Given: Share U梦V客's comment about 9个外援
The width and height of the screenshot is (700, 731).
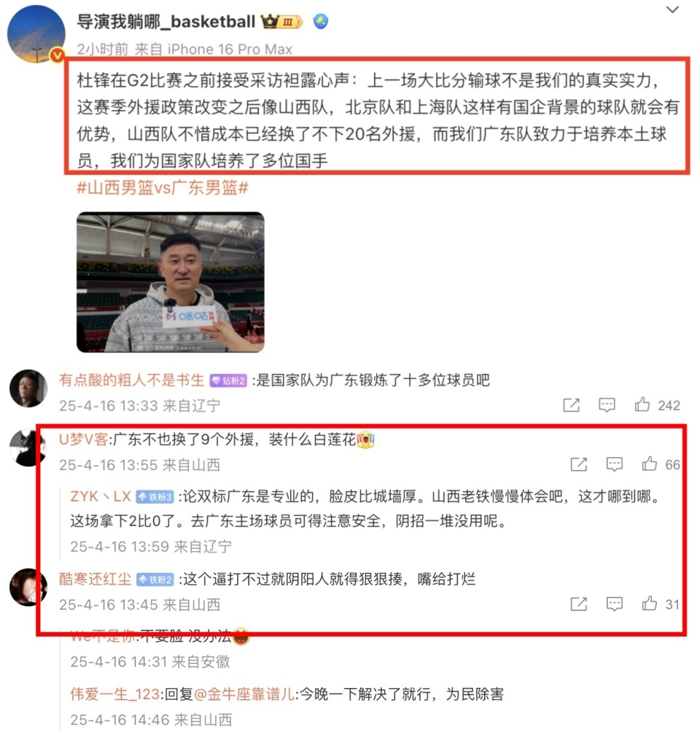Looking at the screenshot, I should point(579,464).
